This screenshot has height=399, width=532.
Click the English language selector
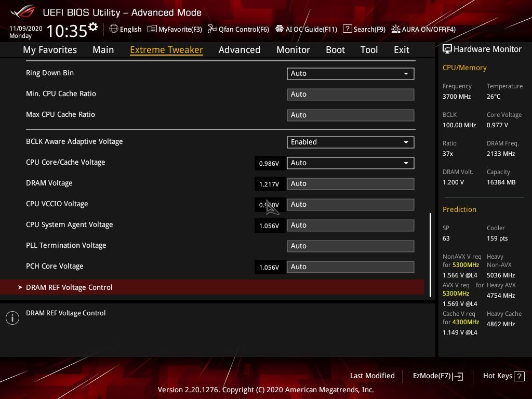coord(126,29)
